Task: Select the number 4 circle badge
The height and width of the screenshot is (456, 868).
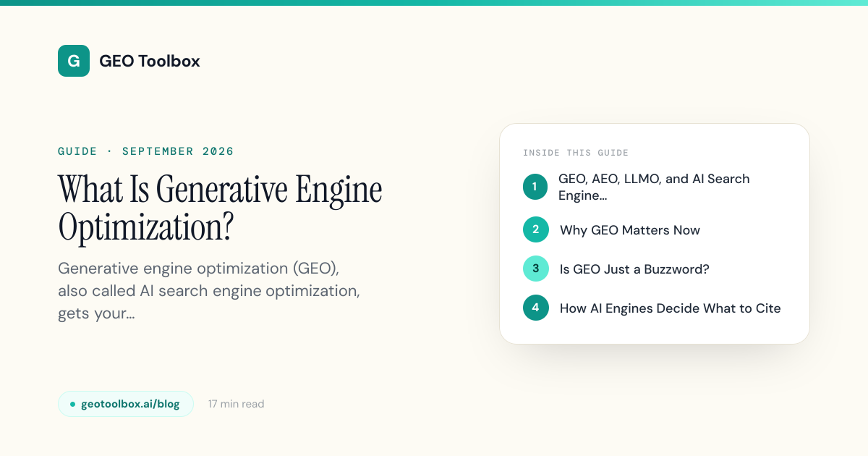Action: click(x=535, y=308)
